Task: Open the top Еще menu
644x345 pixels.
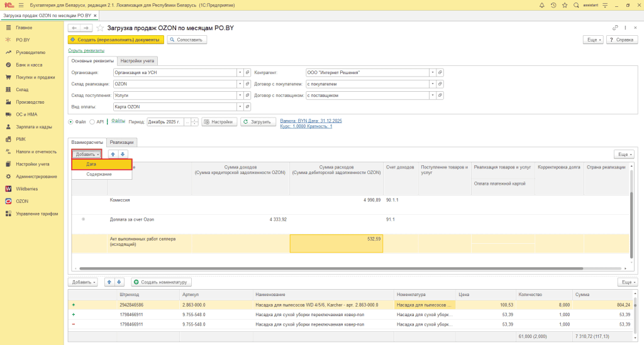Action: [594, 40]
